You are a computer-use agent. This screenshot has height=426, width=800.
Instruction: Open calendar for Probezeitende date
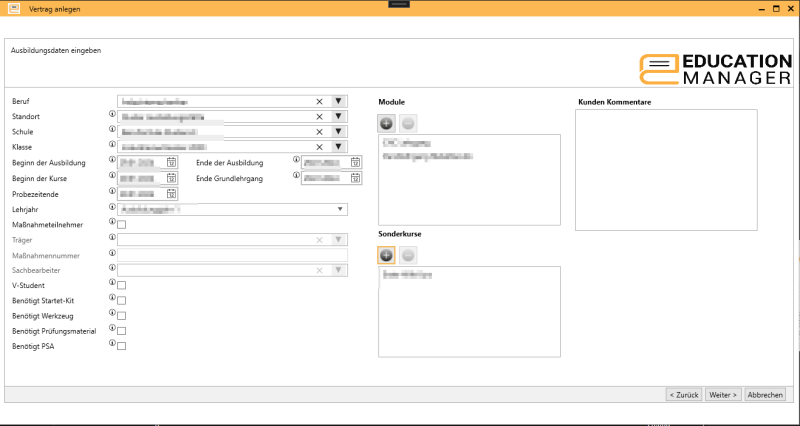171,193
